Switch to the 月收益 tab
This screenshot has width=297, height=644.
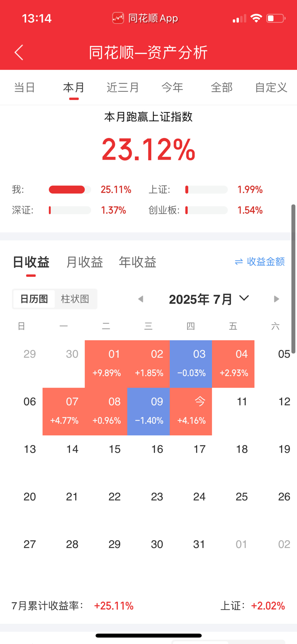(x=84, y=262)
